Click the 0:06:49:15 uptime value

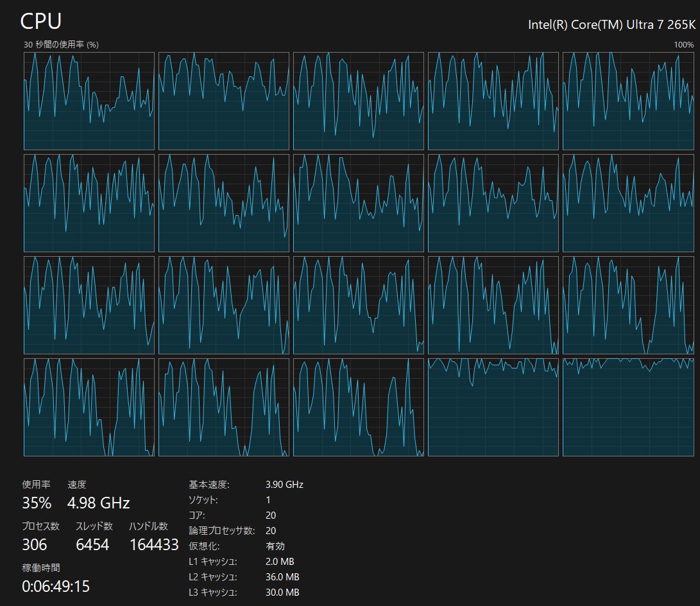pyautogui.click(x=56, y=586)
